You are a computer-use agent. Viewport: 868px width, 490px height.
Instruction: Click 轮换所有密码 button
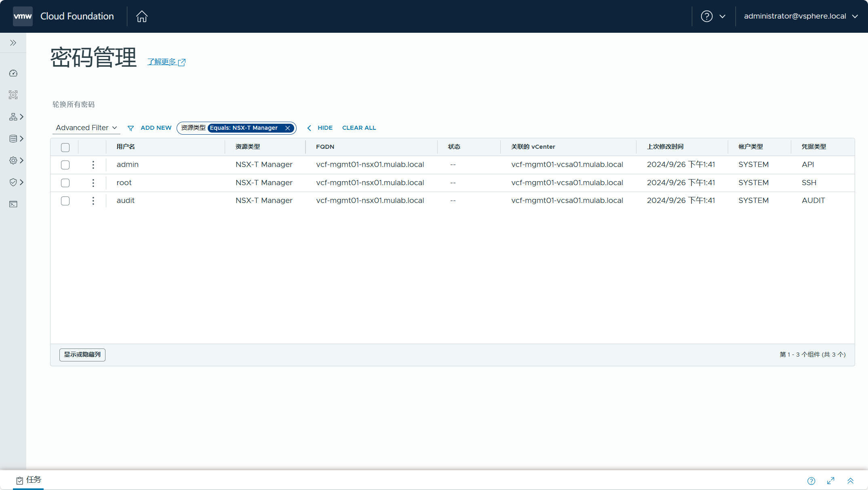pos(74,104)
